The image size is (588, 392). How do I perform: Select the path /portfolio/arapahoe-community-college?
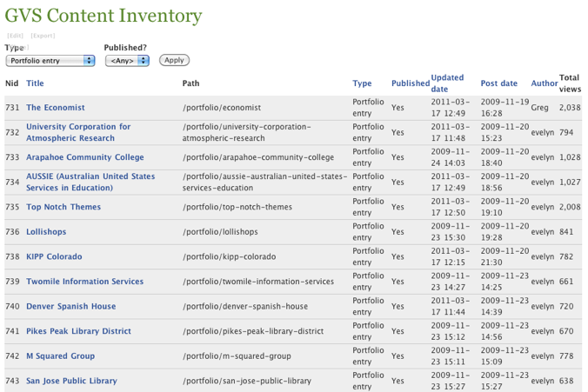258,157
